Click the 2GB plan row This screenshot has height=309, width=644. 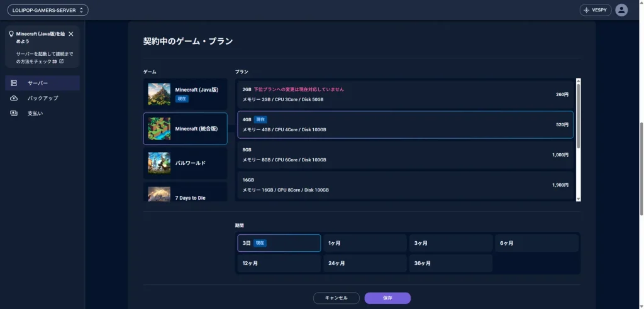[406, 94]
